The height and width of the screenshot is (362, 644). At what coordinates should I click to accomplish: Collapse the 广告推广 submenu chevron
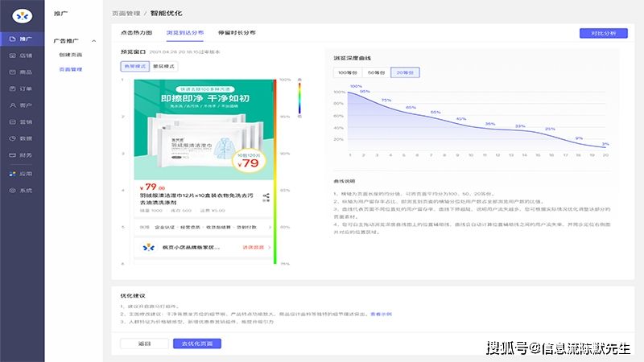click(94, 41)
